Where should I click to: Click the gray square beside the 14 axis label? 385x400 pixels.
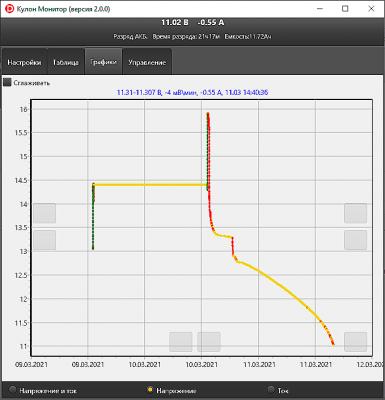click(45, 213)
